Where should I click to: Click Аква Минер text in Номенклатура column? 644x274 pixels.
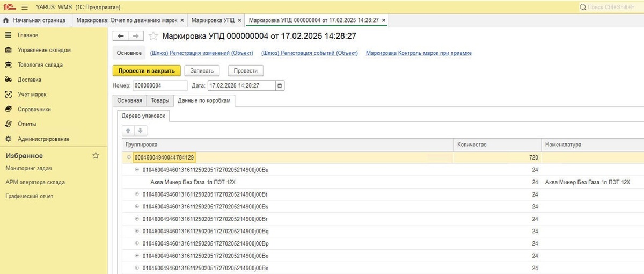587,182
